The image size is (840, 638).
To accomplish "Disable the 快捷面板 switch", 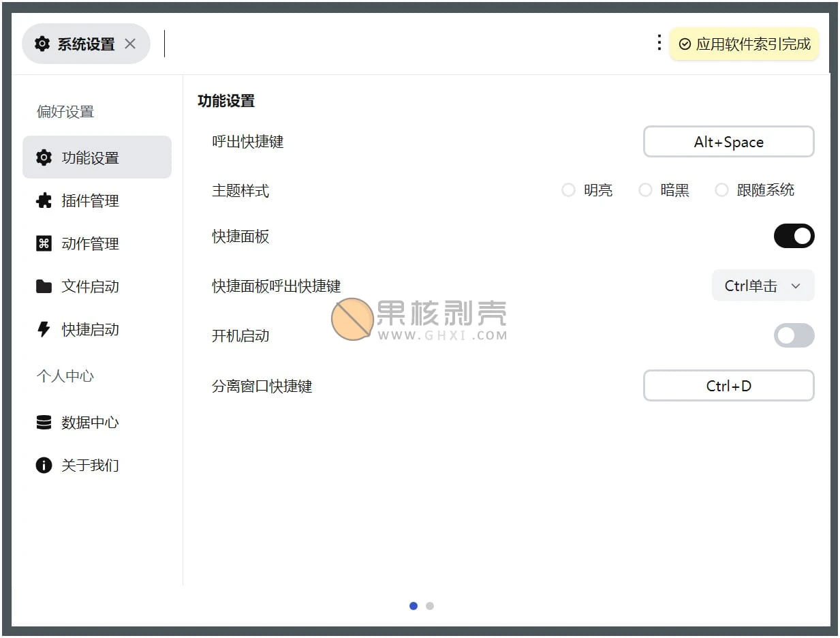I will [794, 236].
